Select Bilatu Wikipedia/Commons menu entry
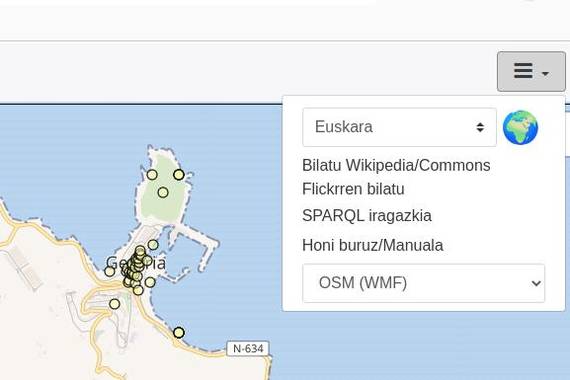The width and height of the screenshot is (570, 380). (x=396, y=165)
